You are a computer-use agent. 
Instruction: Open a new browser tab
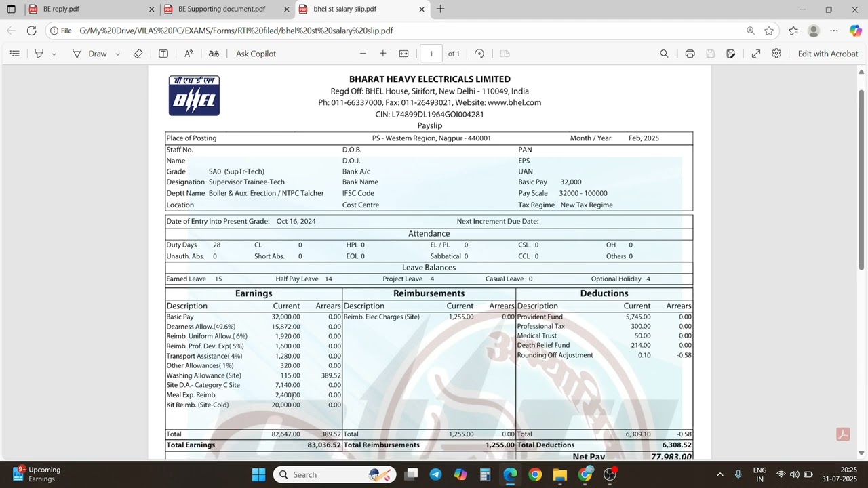tap(441, 9)
